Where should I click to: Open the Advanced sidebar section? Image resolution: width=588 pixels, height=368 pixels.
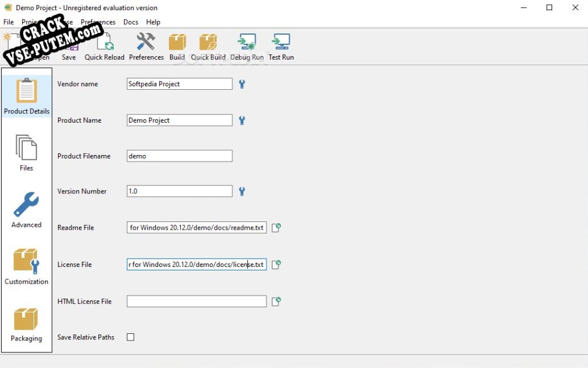pos(26,210)
